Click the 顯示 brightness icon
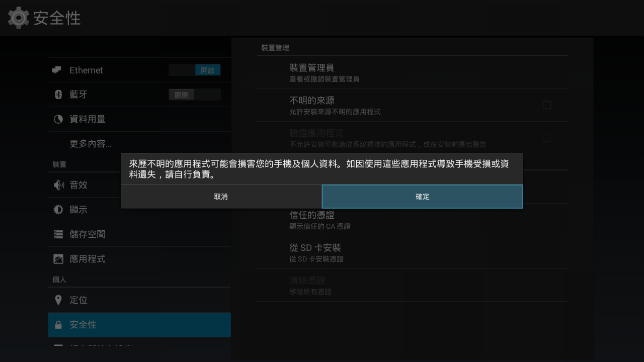The image size is (644, 362). 58,210
